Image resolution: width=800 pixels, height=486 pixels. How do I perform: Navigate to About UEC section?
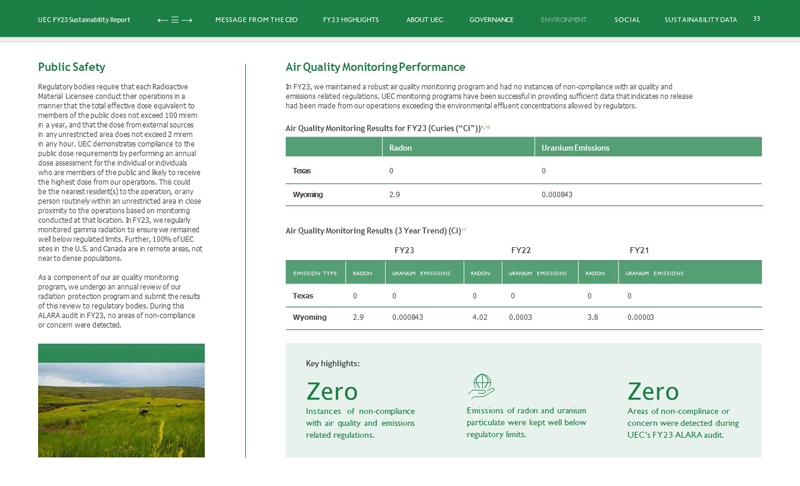click(x=424, y=20)
